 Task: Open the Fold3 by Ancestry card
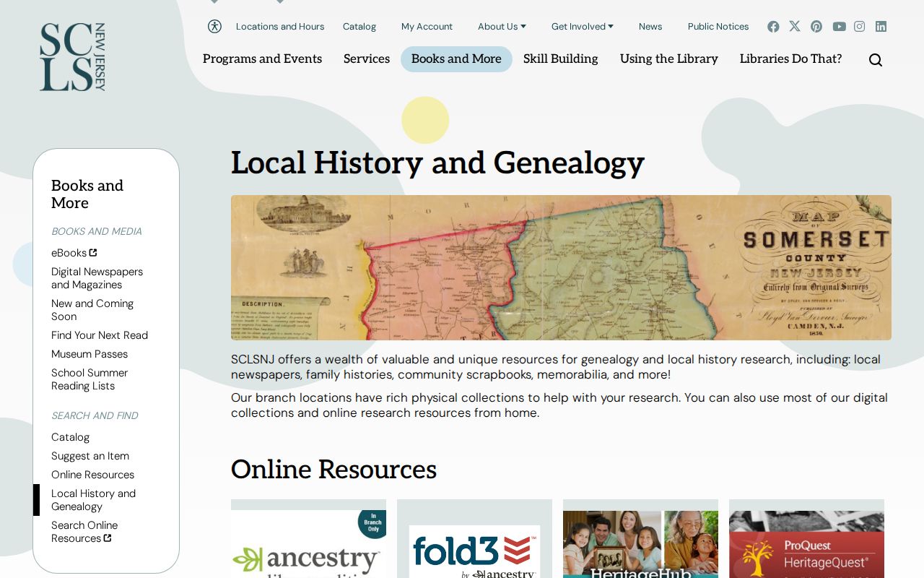pos(474,539)
